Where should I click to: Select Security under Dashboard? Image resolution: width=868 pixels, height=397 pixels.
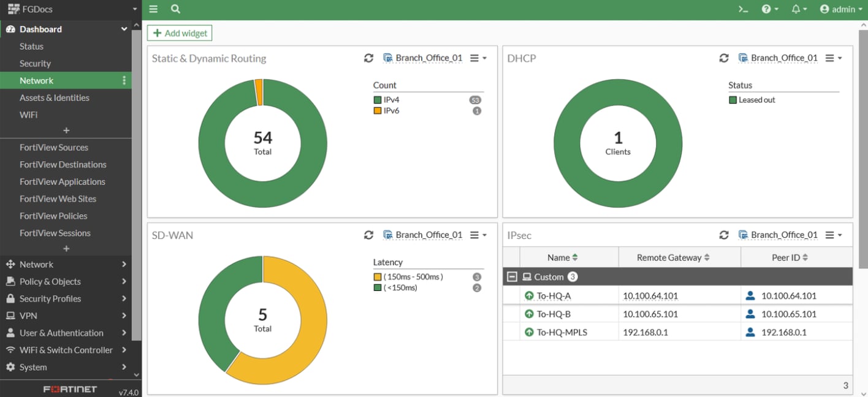(35, 64)
